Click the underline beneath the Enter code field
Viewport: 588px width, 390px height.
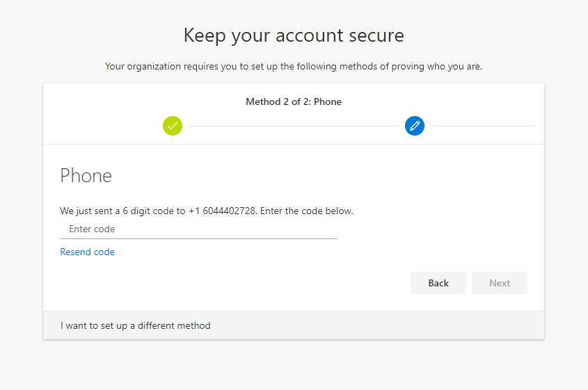click(x=199, y=238)
